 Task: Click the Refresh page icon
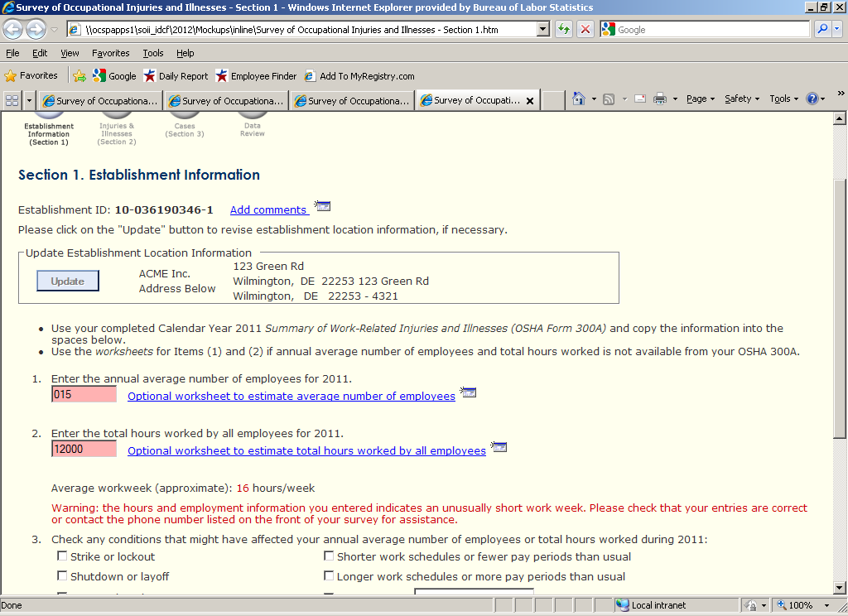point(564,29)
